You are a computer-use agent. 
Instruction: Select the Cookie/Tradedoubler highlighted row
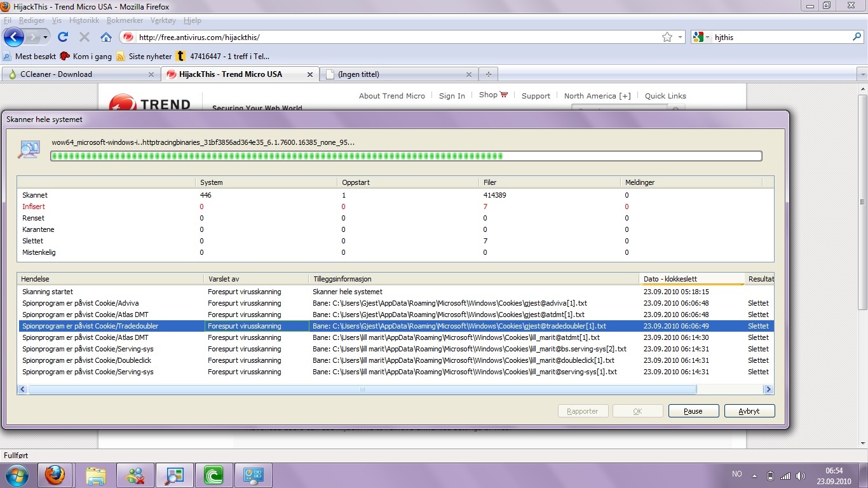point(395,326)
